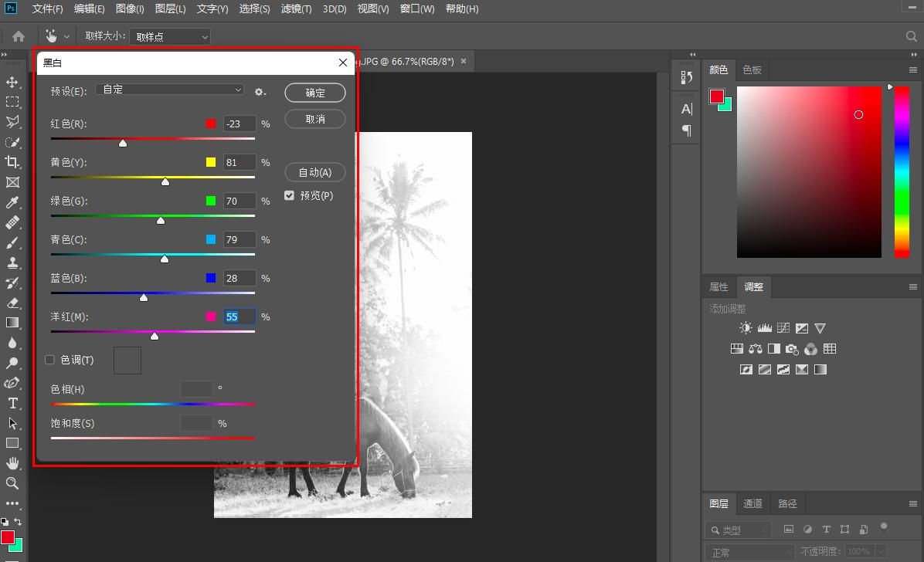Switch to the Paths tab
Image resolution: width=924 pixels, height=562 pixels.
click(787, 503)
